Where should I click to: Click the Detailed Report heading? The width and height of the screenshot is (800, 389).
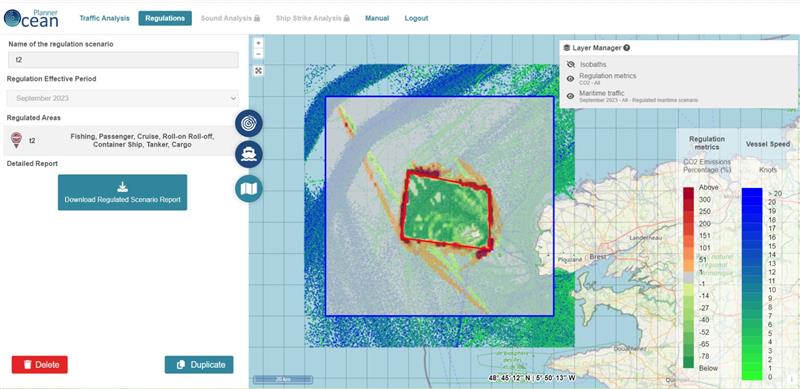tap(32, 164)
